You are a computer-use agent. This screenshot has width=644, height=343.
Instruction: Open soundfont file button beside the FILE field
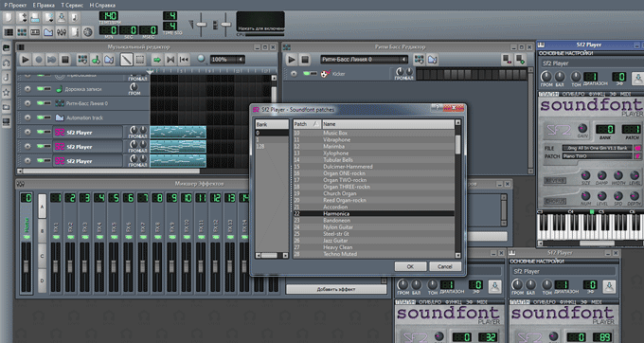point(637,148)
